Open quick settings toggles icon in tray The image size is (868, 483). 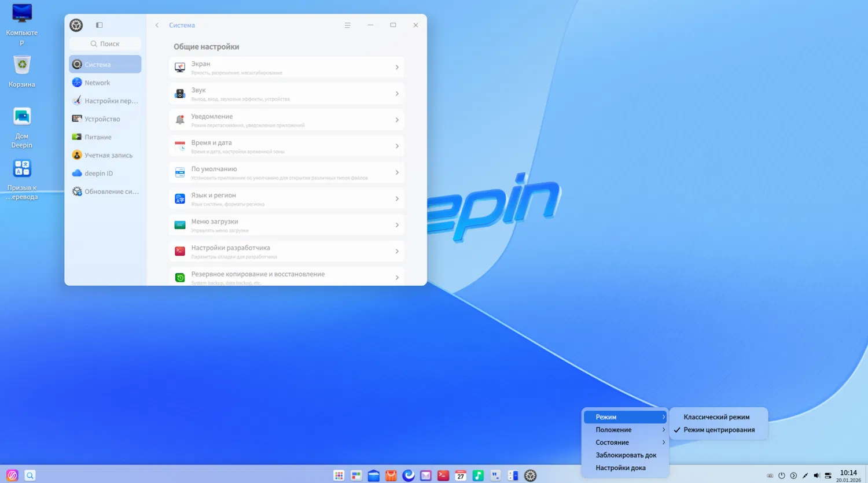pos(828,475)
